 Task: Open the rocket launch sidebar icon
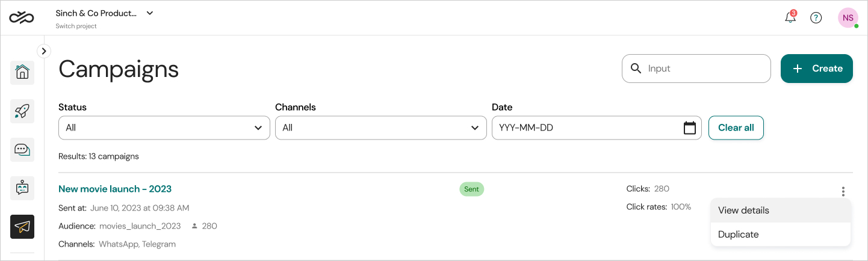(x=22, y=111)
